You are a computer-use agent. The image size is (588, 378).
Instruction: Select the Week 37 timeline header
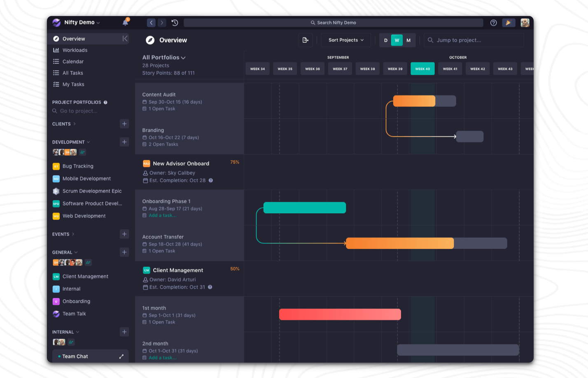(x=340, y=69)
